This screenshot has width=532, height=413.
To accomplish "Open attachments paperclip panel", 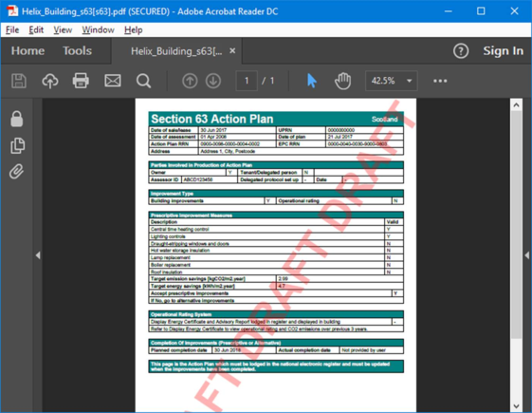I will pyautogui.click(x=16, y=172).
